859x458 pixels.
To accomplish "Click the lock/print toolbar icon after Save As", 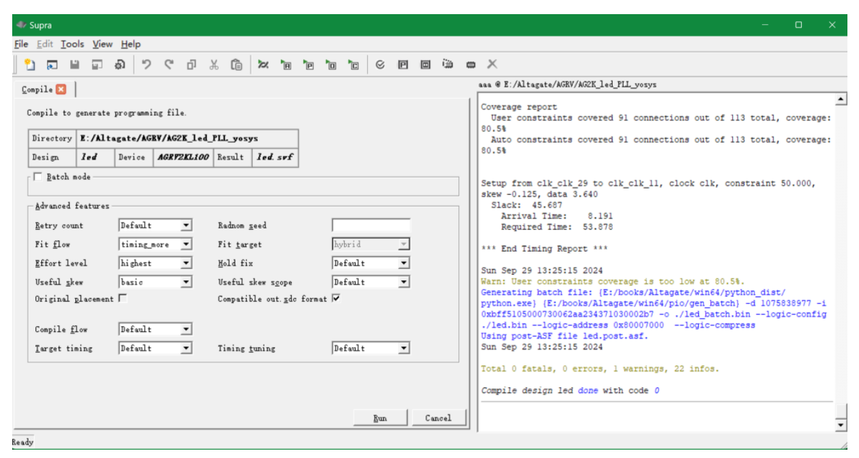I will (x=119, y=65).
